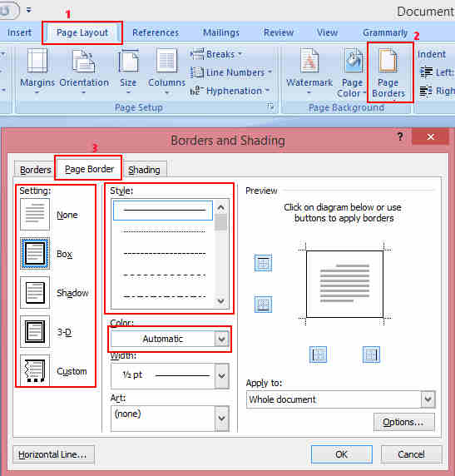Click Style list scroll down arrow
The height and width of the screenshot is (476, 455).
coord(221,301)
